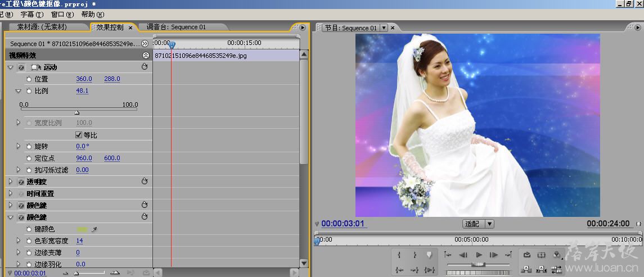Set In point with the left brace icon
The image size is (644, 277).
[399, 255]
